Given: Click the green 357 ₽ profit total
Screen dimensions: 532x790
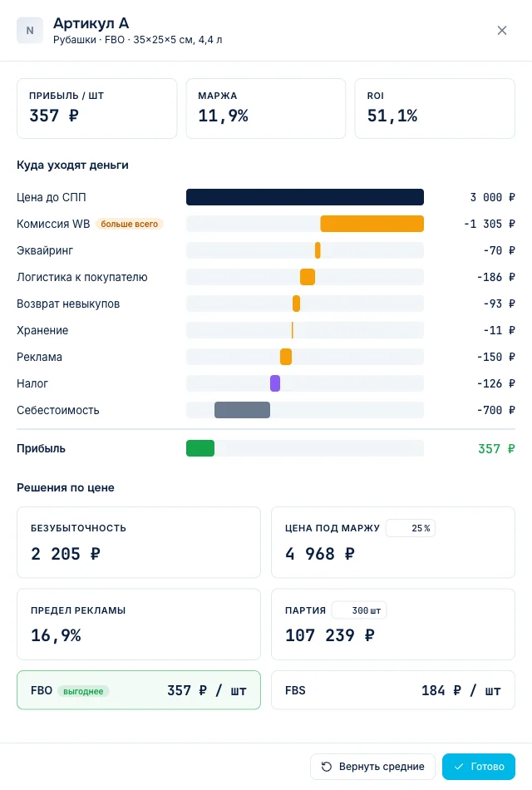Looking at the screenshot, I should coord(496,448).
